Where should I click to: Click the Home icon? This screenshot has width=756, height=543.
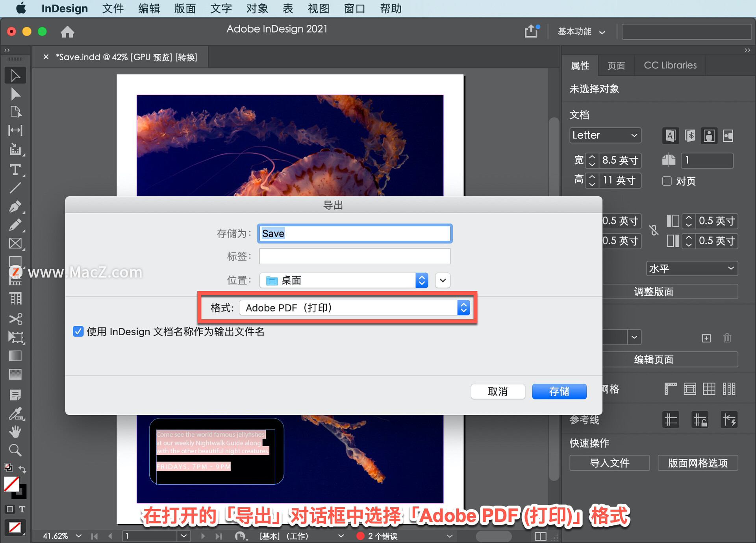67,31
